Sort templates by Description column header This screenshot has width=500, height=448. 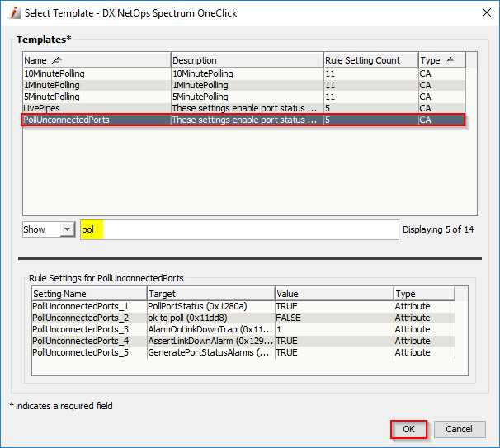tap(248, 60)
